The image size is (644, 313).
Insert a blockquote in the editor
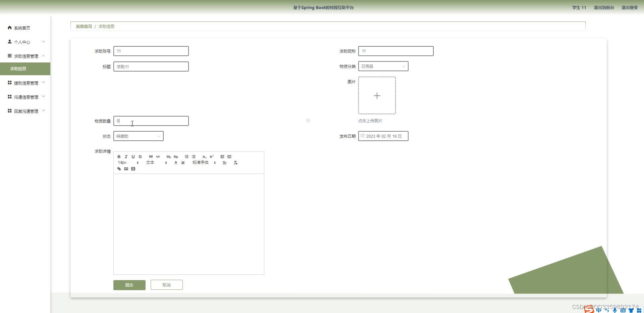(x=151, y=156)
